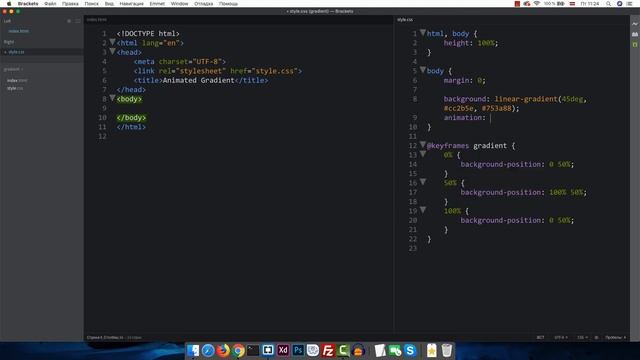Click the style.css pane header
This screenshot has width=640, height=360.
pos(405,20)
